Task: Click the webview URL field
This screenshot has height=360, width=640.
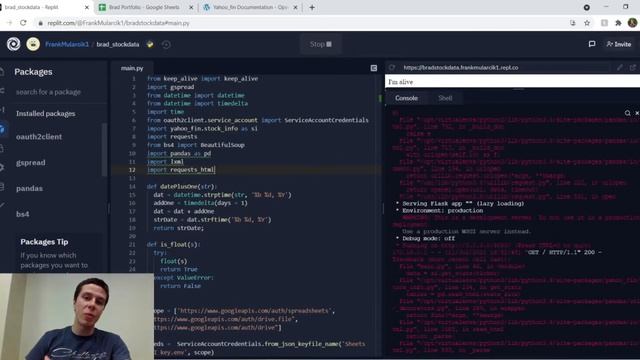Action: [x=505, y=67]
